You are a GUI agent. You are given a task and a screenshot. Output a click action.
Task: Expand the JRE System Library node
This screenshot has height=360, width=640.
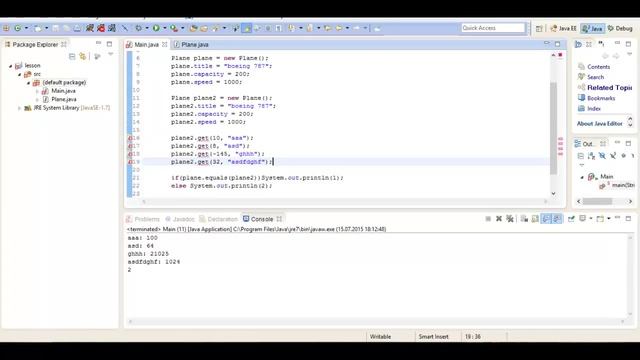[x=19, y=108]
